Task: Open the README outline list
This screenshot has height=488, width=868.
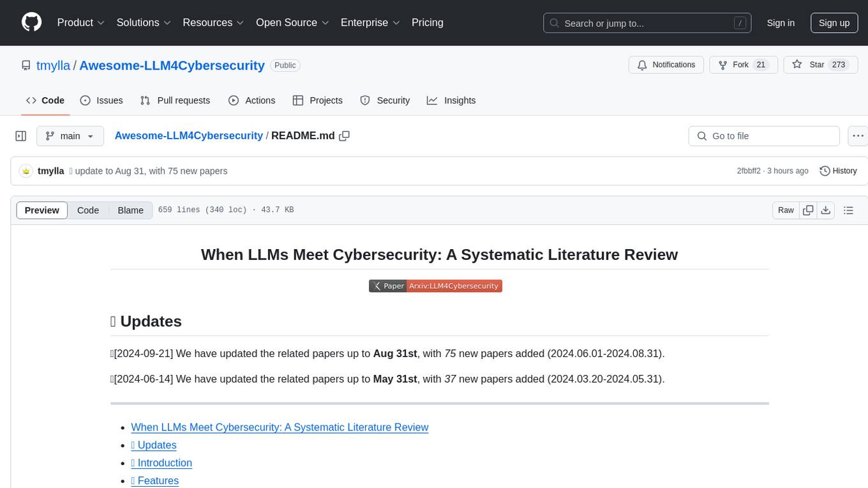Action: pos(848,210)
